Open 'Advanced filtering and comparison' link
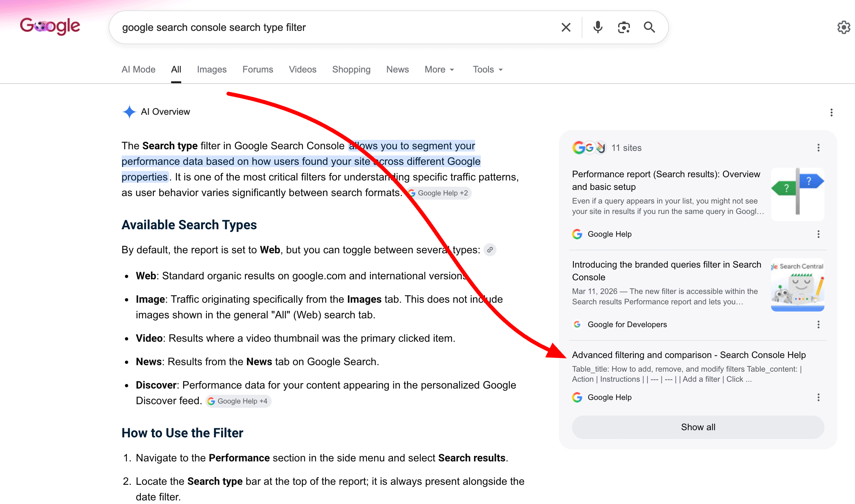This screenshot has height=504, width=855. [x=689, y=355]
